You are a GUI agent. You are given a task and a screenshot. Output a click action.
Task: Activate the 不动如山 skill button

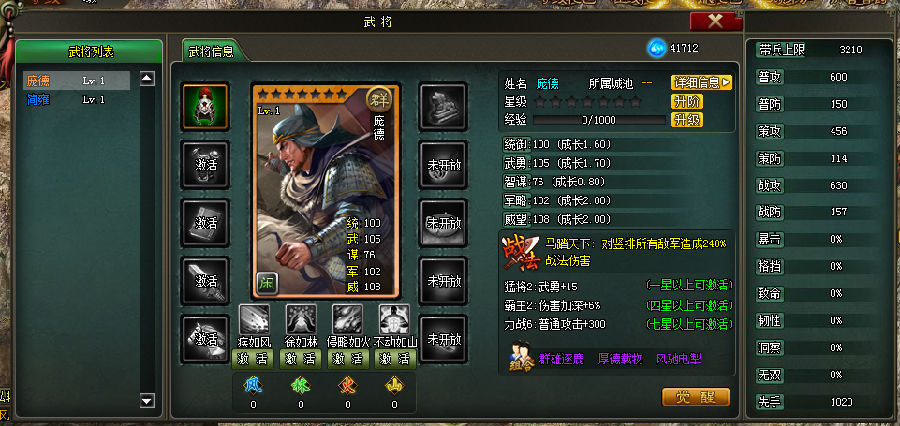[395, 359]
